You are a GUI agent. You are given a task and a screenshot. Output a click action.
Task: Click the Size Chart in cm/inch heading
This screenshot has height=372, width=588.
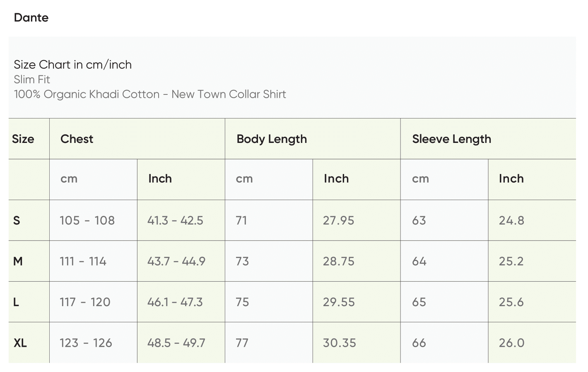72,65
